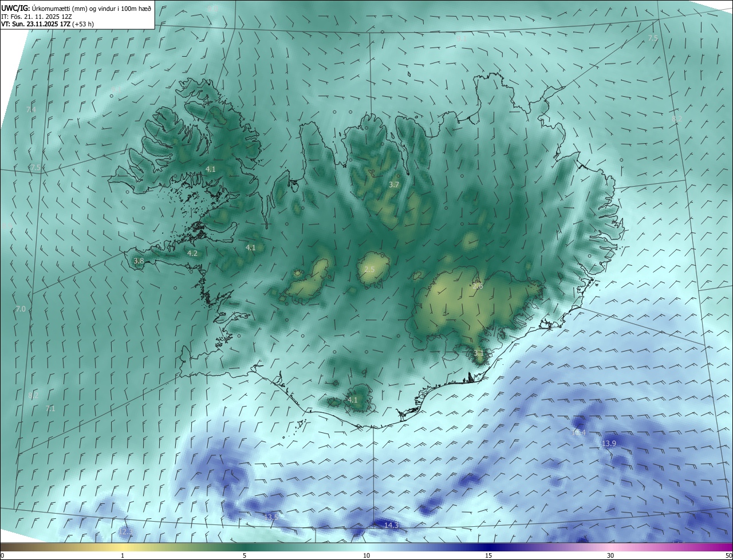Click the 50 tick on the color scale
Screen dimensions: 733x560
[728, 555]
